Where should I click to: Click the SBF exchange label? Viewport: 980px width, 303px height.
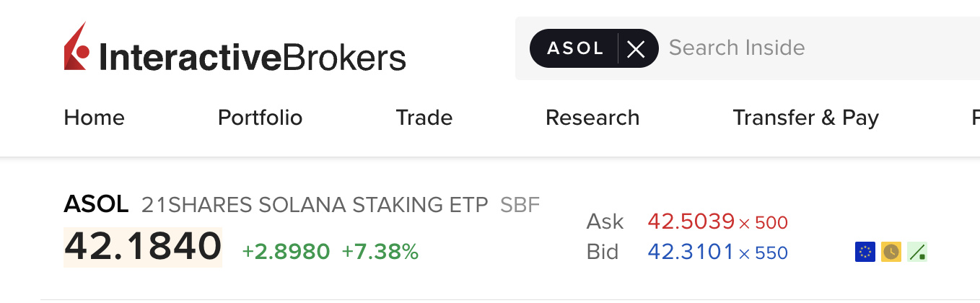point(520,205)
